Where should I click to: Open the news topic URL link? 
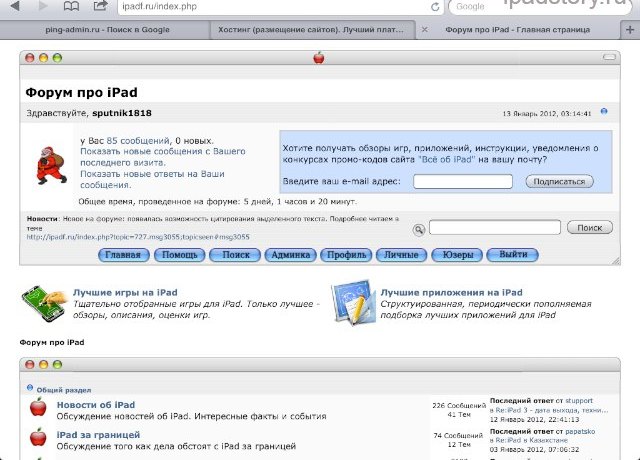tap(138, 237)
